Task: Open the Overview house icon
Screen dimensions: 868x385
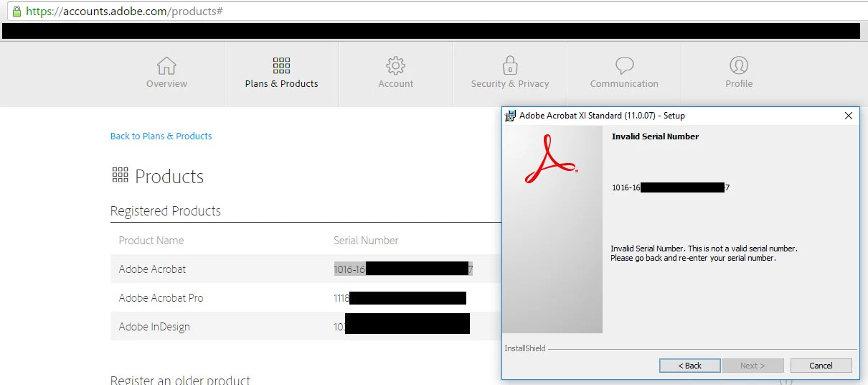Action: tap(166, 65)
